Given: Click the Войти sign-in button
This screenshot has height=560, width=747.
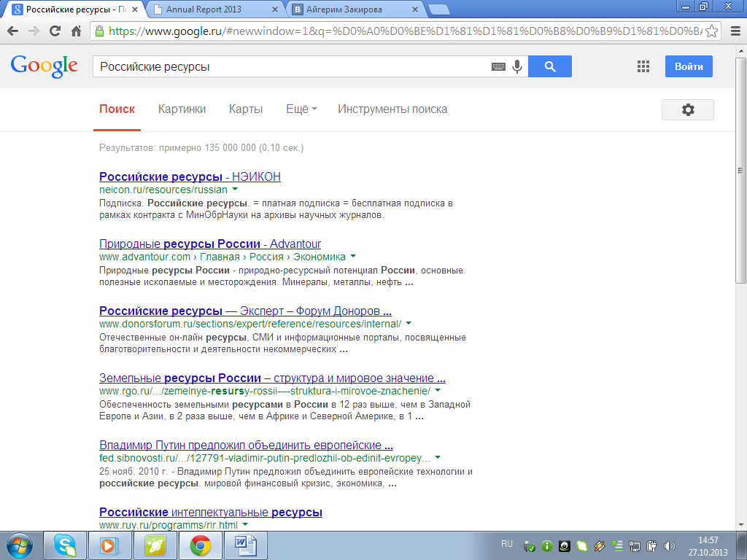Looking at the screenshot, I should (689, 66).
